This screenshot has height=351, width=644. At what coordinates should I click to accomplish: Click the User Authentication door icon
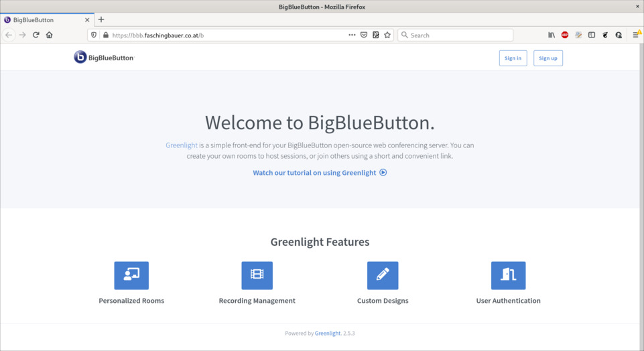508,275
